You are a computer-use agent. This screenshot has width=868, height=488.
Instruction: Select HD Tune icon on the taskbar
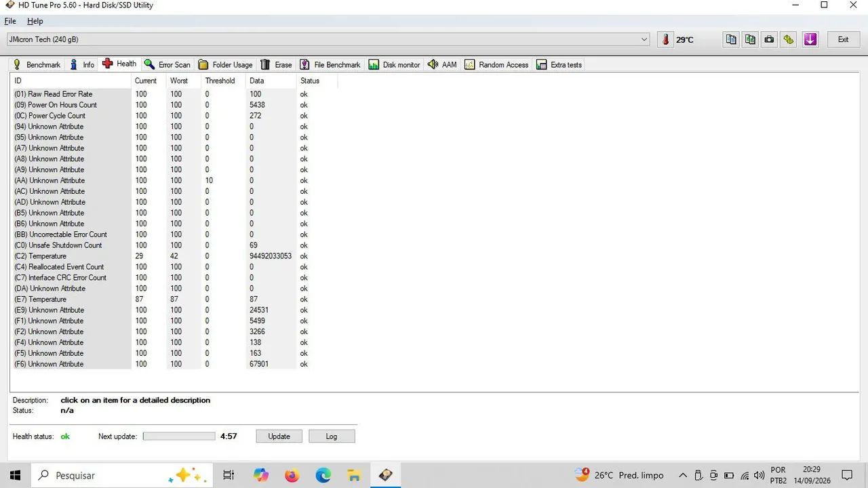coord(385,475)
